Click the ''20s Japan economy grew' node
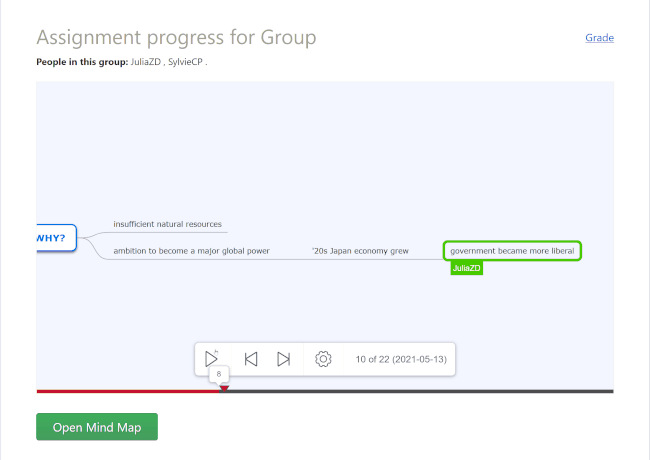This screenshot has width=650, height=460. [360, 251]
